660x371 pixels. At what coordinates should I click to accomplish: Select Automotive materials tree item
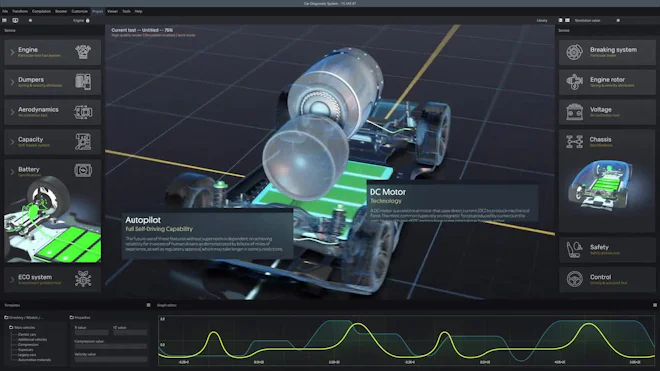click(34, 360)
